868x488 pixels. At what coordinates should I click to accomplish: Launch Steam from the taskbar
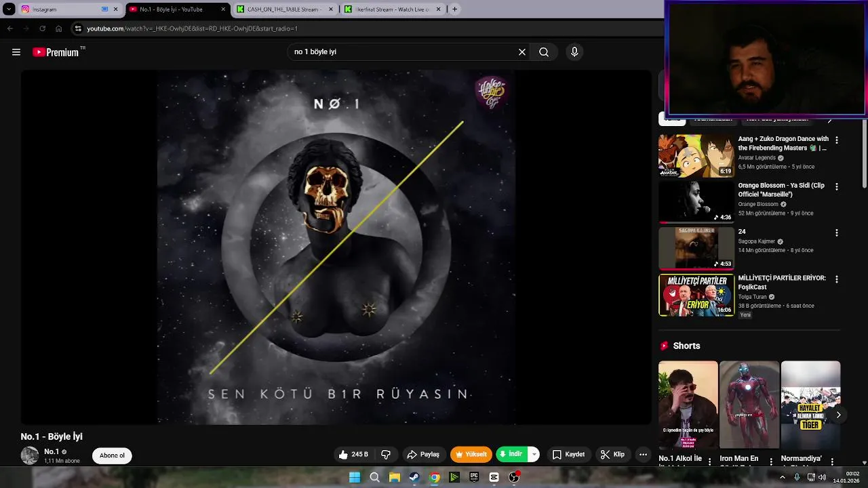point(414,477)
